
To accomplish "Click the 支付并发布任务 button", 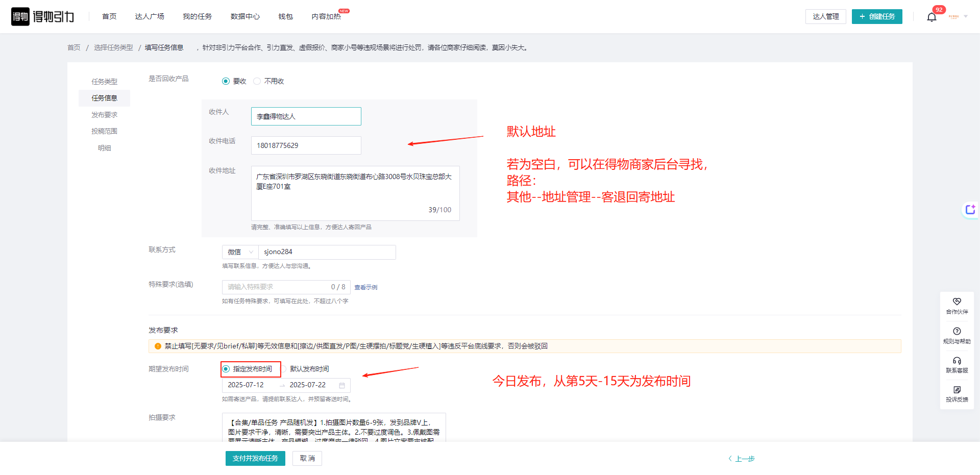I will [255, 458].
